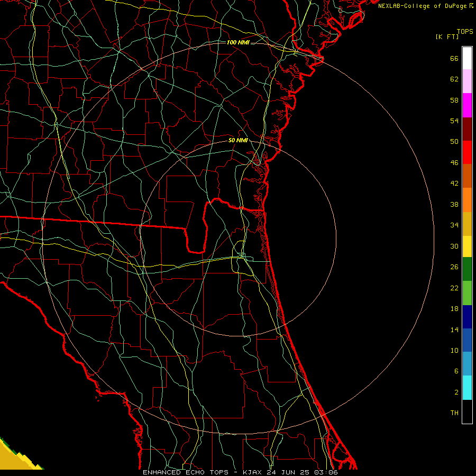
Task: Select the "62" legend value
Action: pyautogui.click(x=454, y=79)
